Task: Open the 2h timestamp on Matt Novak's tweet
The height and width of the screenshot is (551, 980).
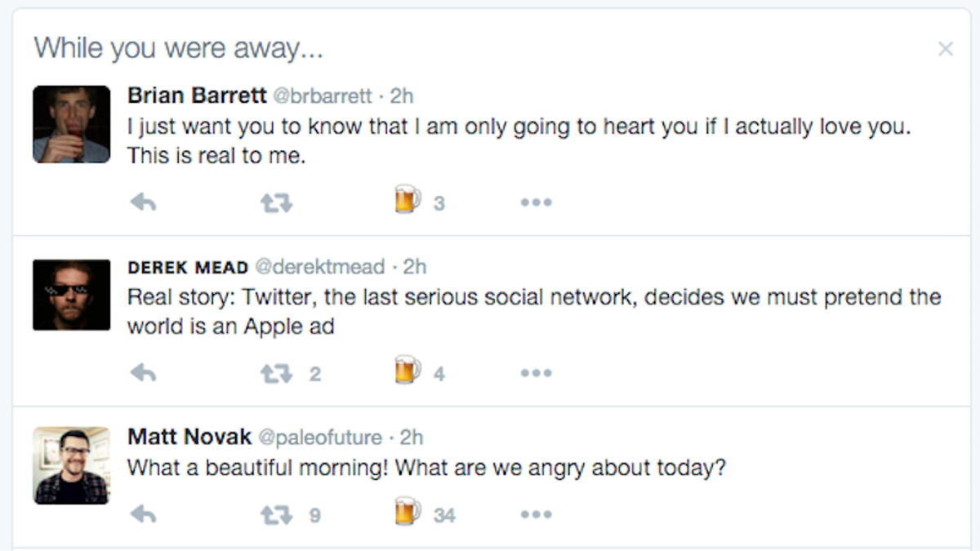Action: pyautogui.click(x=412, y=438)
